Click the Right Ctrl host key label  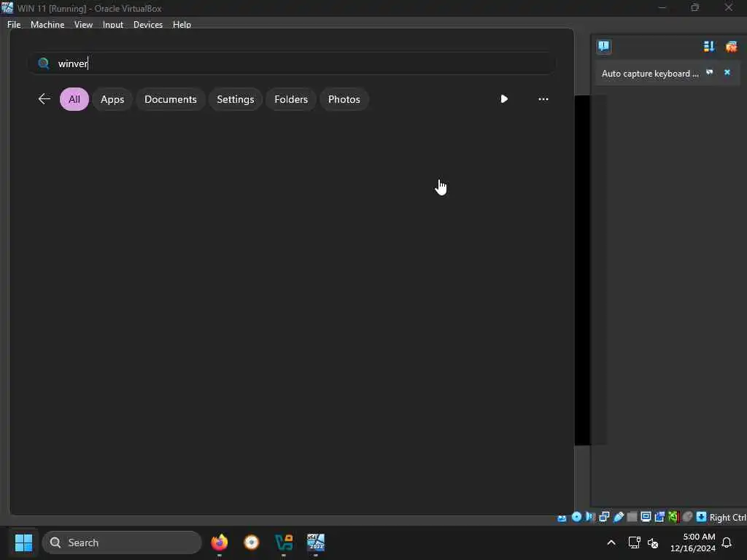[x=727, y=517]
